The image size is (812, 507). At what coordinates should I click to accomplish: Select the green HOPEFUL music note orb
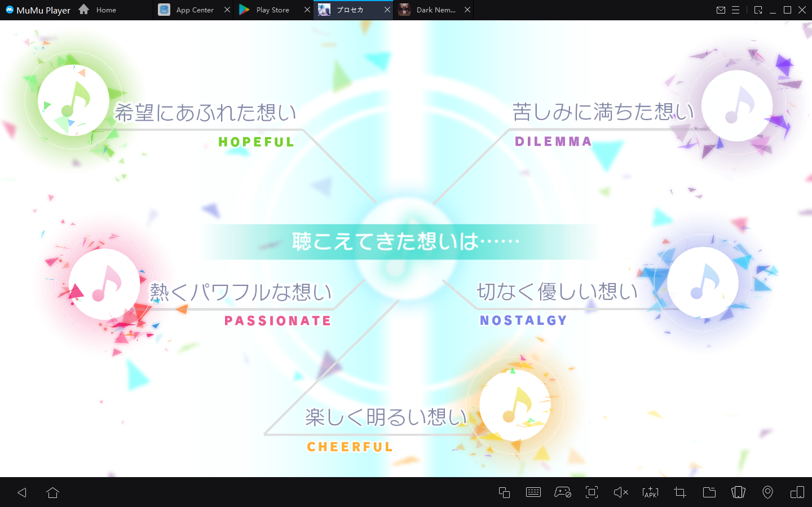(x=73, y=100)
